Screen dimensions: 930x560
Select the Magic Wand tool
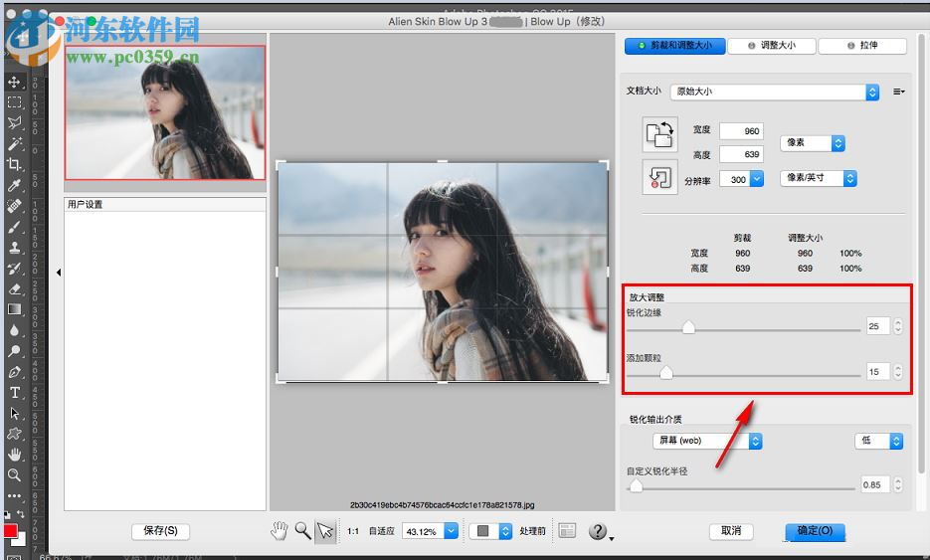[14, 143]
